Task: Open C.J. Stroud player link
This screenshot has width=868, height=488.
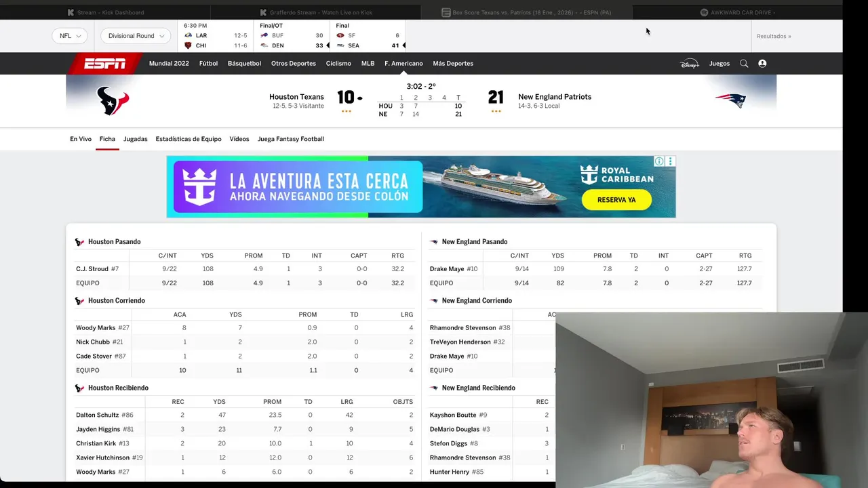Action: pyautogui.click(x=92, y=269)
